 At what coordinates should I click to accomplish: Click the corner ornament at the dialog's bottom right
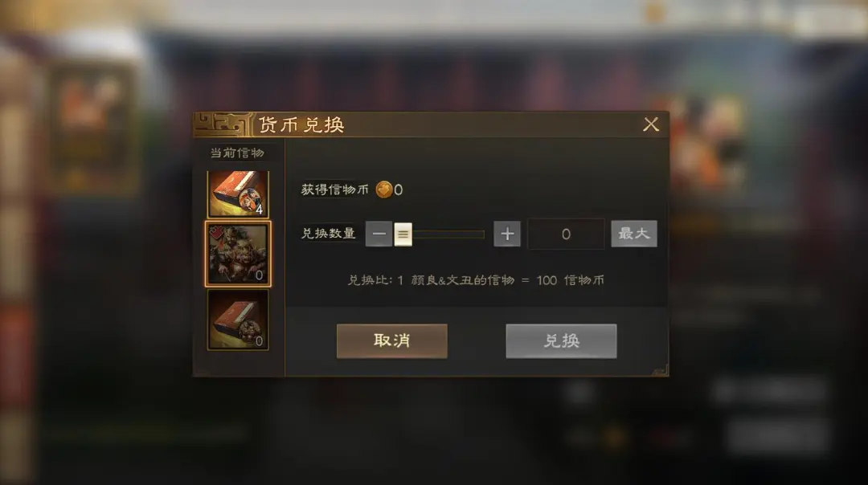click(x=661, y=370)
